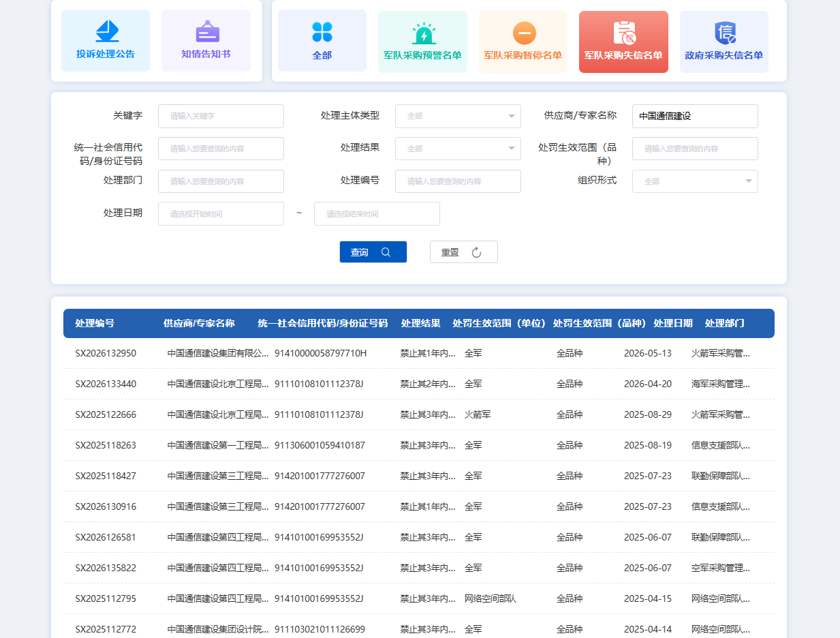Image resolution: width=840 pixels, height=638 pixels.
Task: Click the 查询 search button
Action: (373, 252)
